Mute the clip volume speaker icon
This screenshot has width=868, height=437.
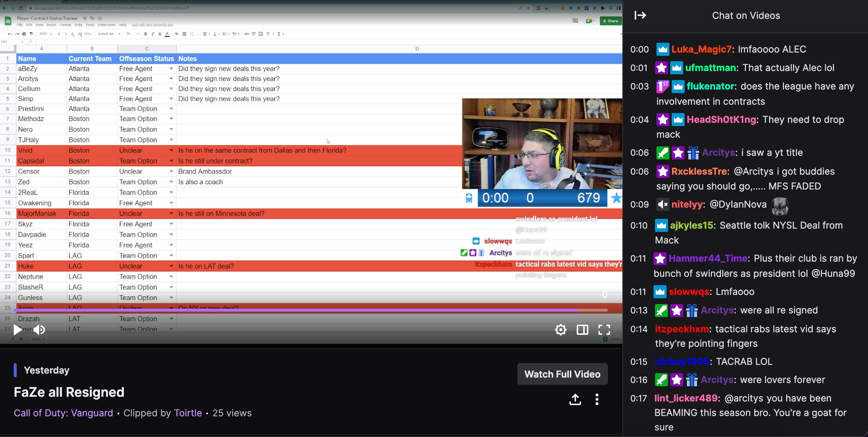(39, 330)
